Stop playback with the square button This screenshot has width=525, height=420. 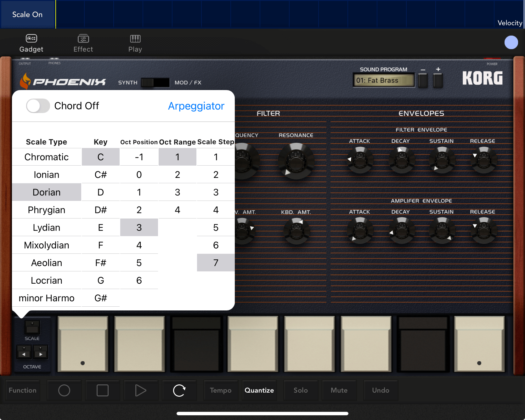pos(103,390)
